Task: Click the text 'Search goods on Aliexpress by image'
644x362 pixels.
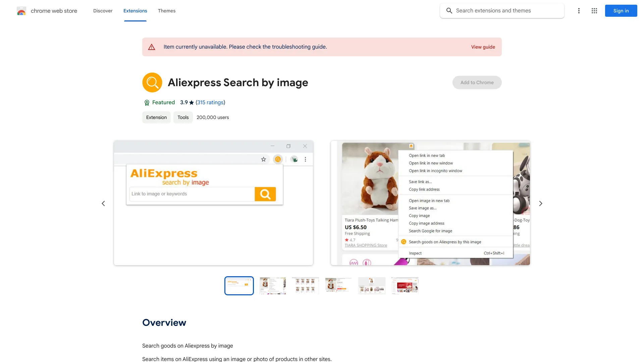Action: point(187,346)
